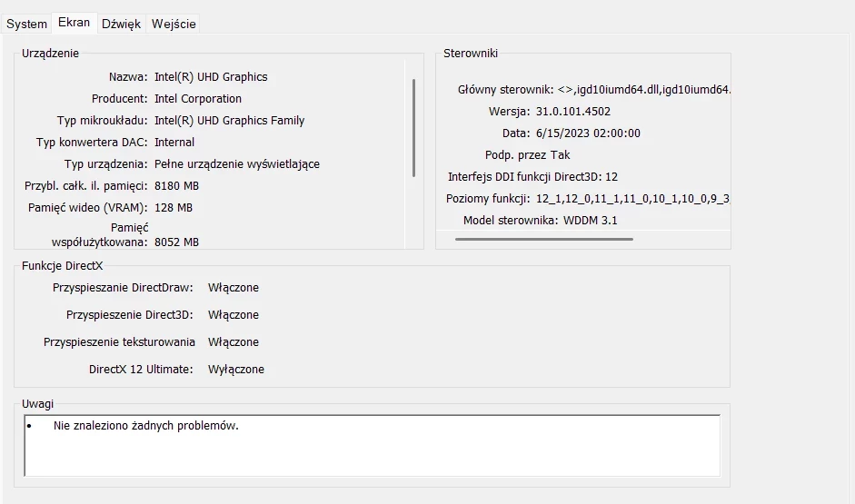Click the 8052 MB shared memory value
Screen dimensions: 855x504
point(176,242)
